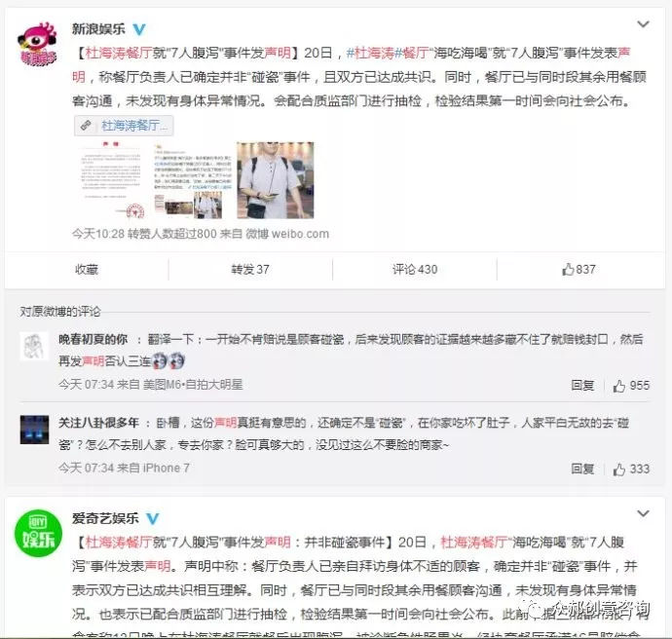
Task: Open the 转发 37 repost tab
Action: [250, 270]
